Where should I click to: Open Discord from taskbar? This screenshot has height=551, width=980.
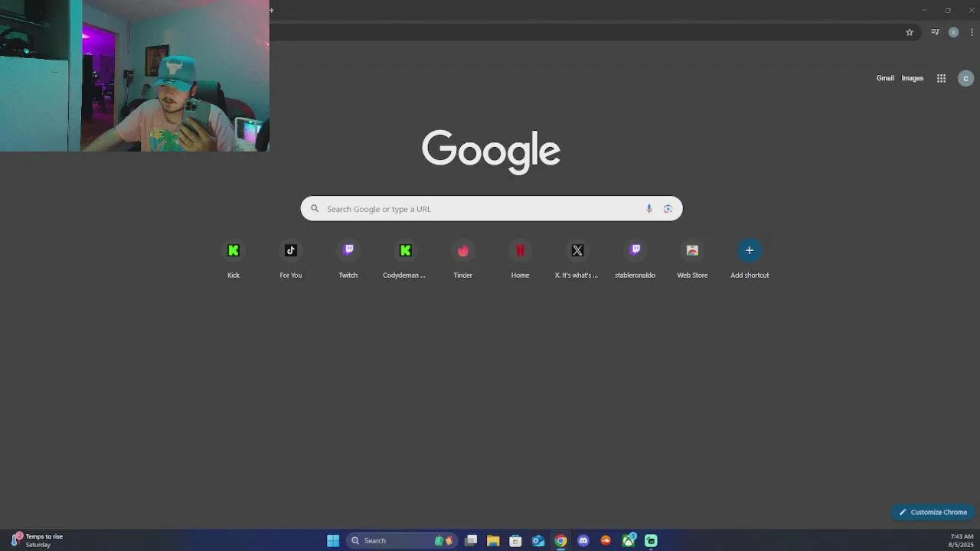583,540
